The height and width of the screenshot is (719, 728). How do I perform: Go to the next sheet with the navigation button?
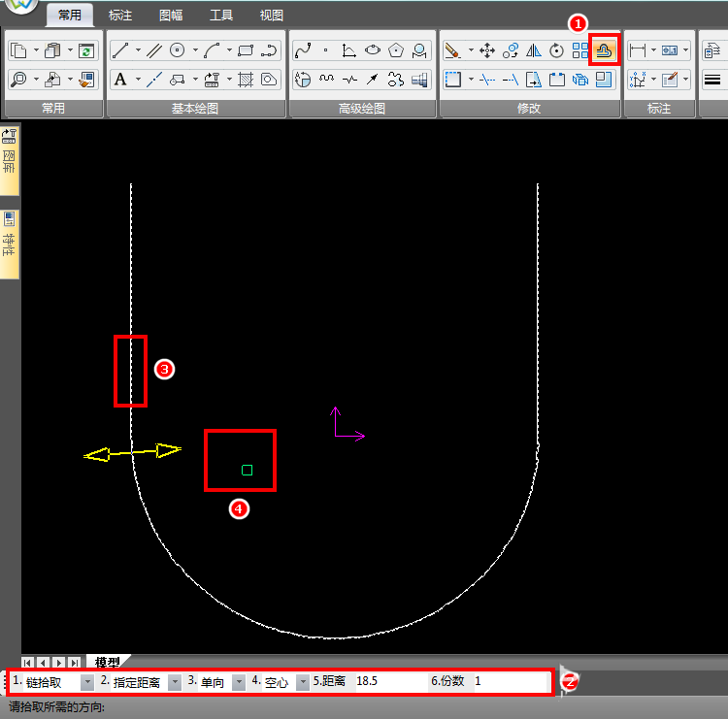[x=59, y=663]
